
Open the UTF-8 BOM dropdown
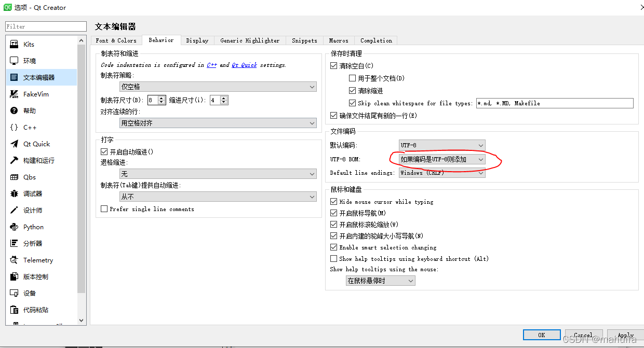442,159
